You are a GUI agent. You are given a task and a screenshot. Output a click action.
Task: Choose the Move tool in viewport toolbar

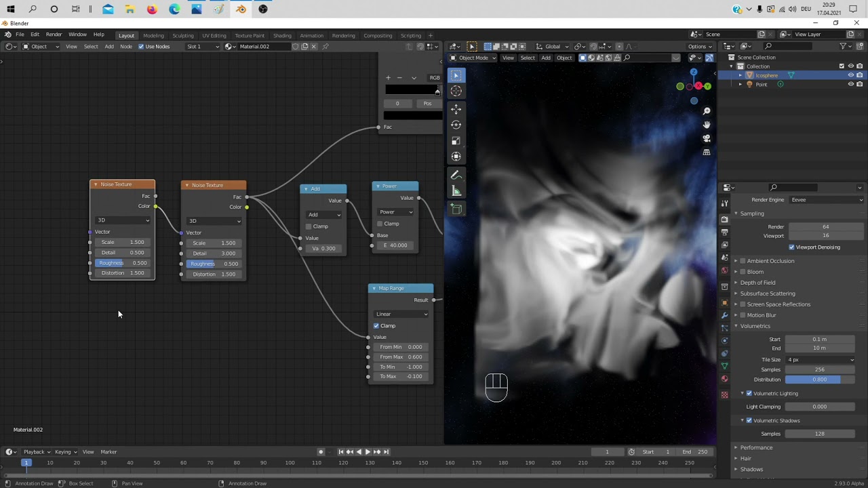coord(456,109)
